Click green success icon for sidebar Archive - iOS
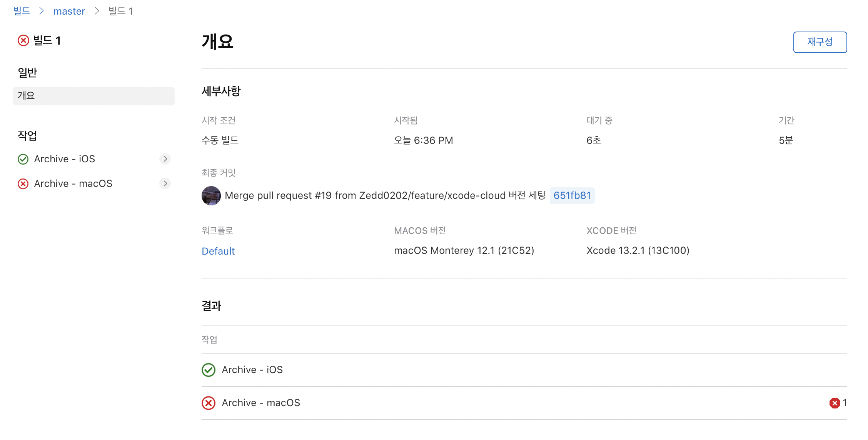This screenshot has height=440, width=868. (23, 159)
